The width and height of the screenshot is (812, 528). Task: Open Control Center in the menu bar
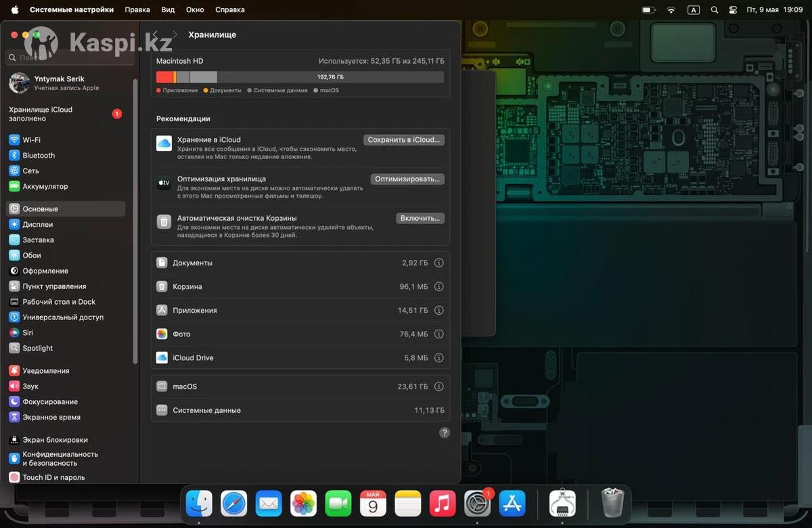(733, 10)
